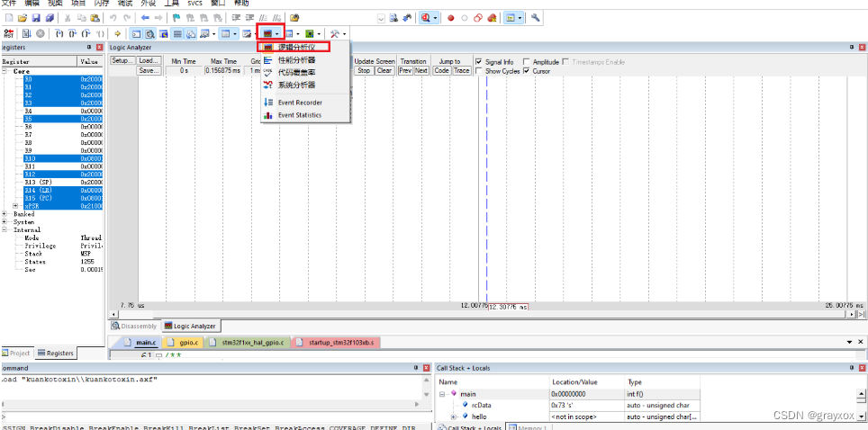Collapse main in Call Stack
The image size is (868, 430).
[443, 394]
